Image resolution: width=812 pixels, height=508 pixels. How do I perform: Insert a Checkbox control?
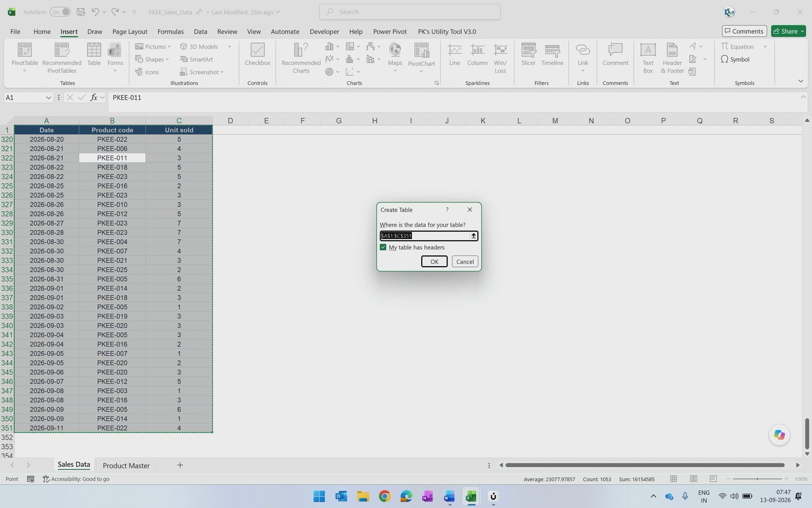click(257, 55)
